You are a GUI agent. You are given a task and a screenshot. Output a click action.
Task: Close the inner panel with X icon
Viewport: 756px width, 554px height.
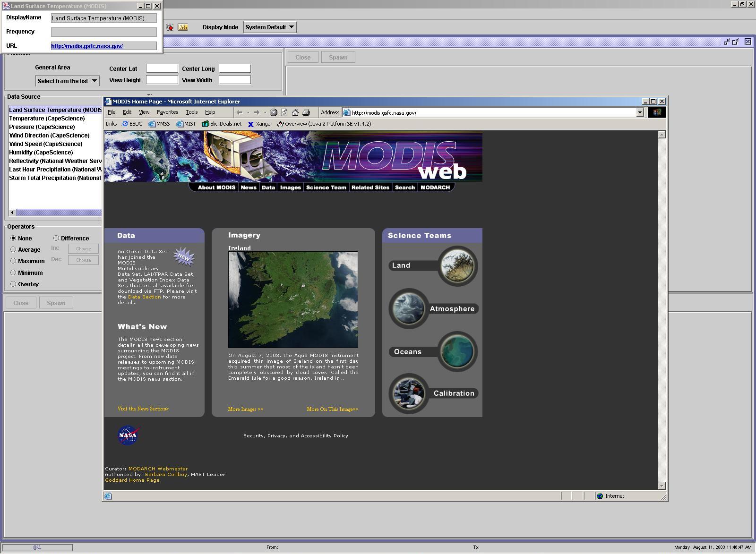tap(747, 42)
